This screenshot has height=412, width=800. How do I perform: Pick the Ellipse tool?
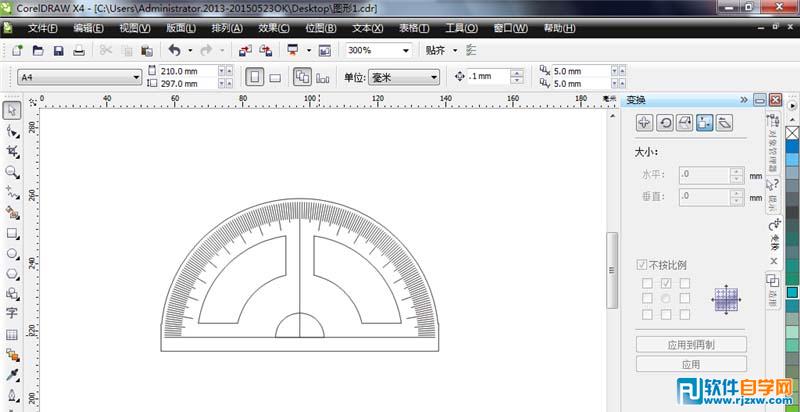pos(13,254)
